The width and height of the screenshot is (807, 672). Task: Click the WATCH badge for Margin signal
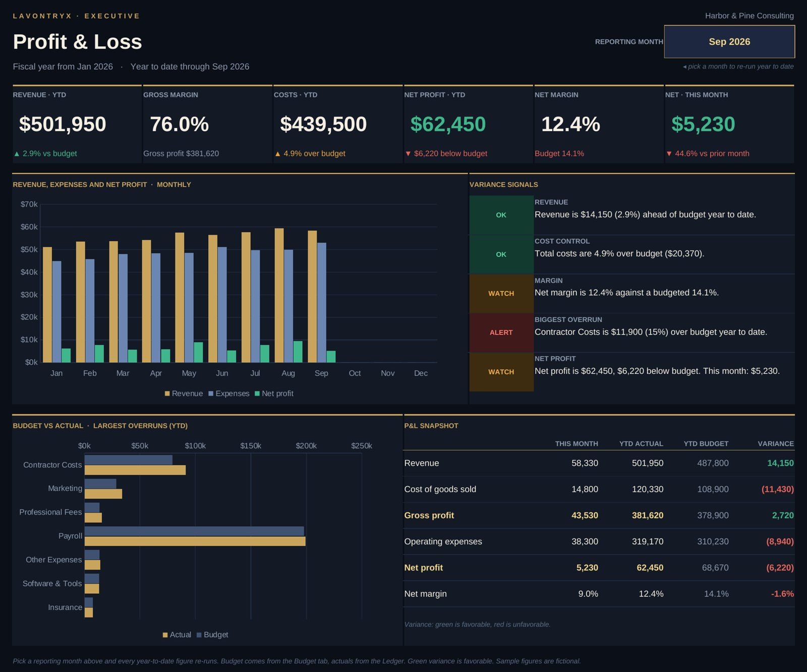click(x=501, y=293)
